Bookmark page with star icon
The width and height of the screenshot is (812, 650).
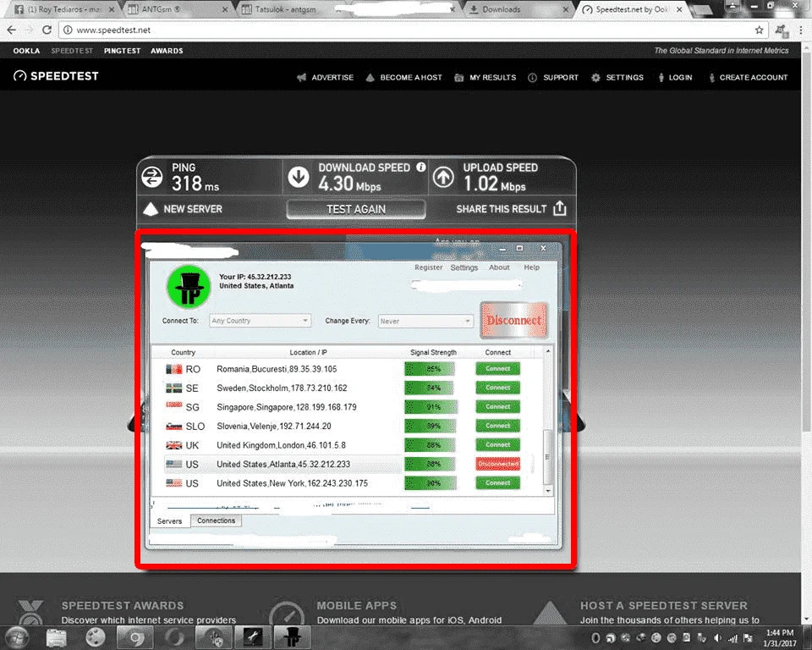(760, 30)
